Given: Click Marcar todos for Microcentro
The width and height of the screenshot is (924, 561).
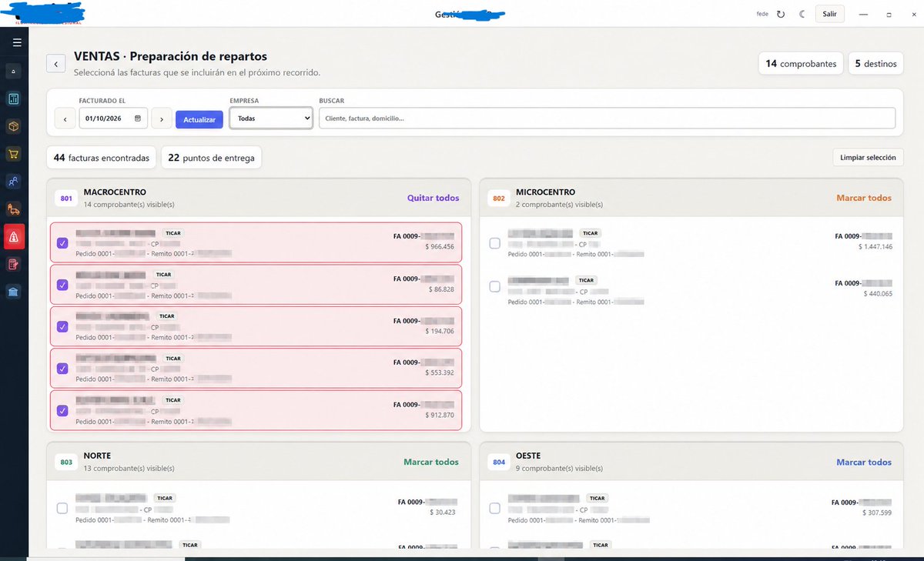Looking at the screenshot, I should click(x=864, y=198).
